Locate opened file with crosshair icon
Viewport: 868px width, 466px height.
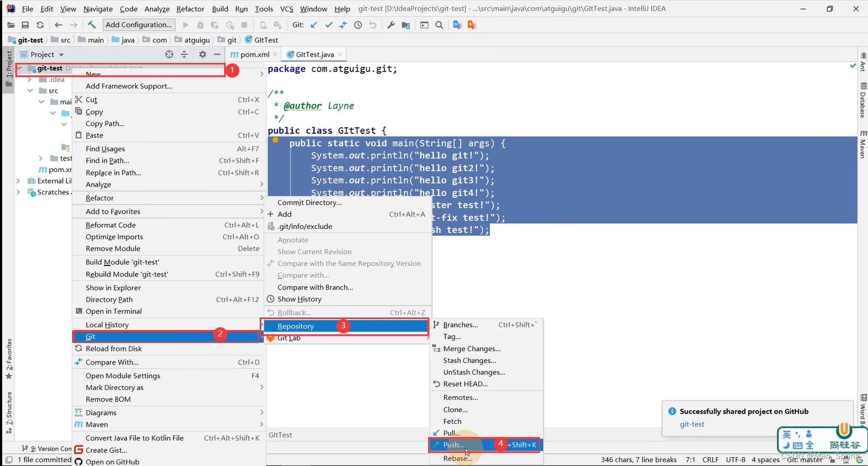pyautogui.click(x=169, y=54)
